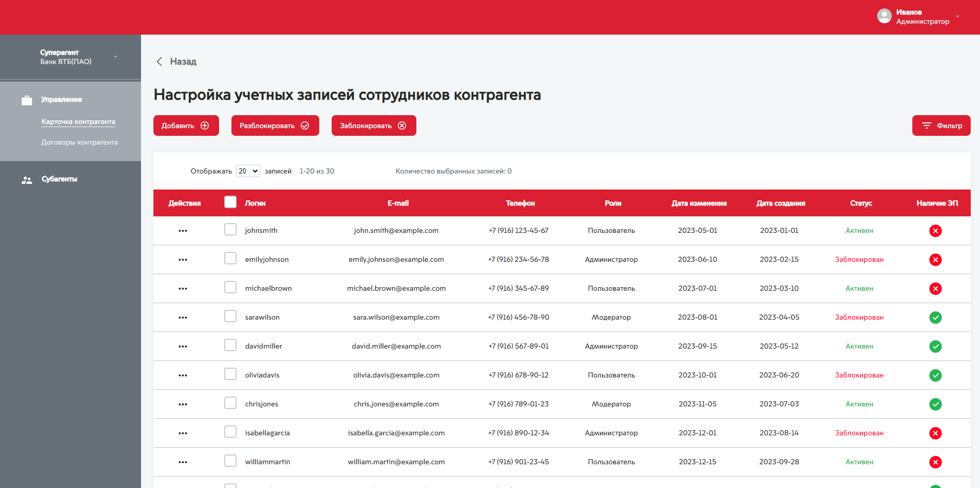Click creation date 2023-08-14
Viewport: 980px width, 488px height.
[779, 433]
